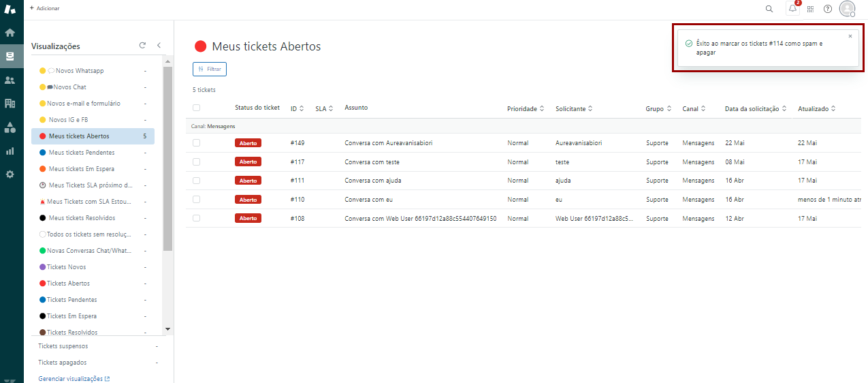Sort by Prioridade column header
This screenshot has width=868, height=383.
coord(526,109)
